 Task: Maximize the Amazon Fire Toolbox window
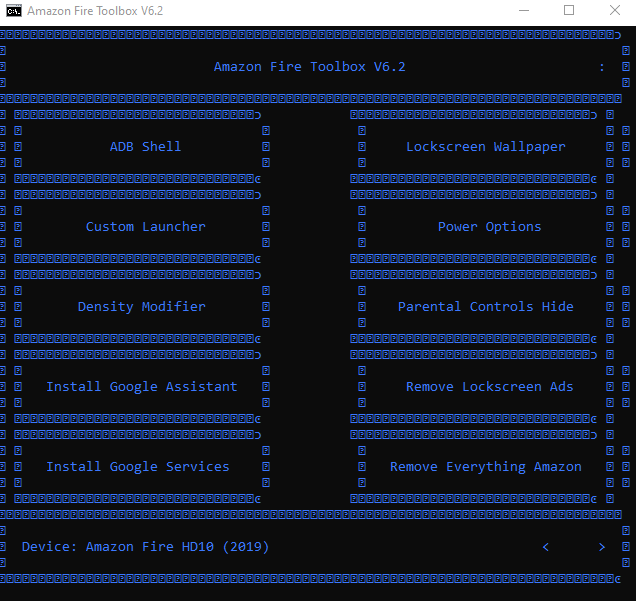(569, 11)
